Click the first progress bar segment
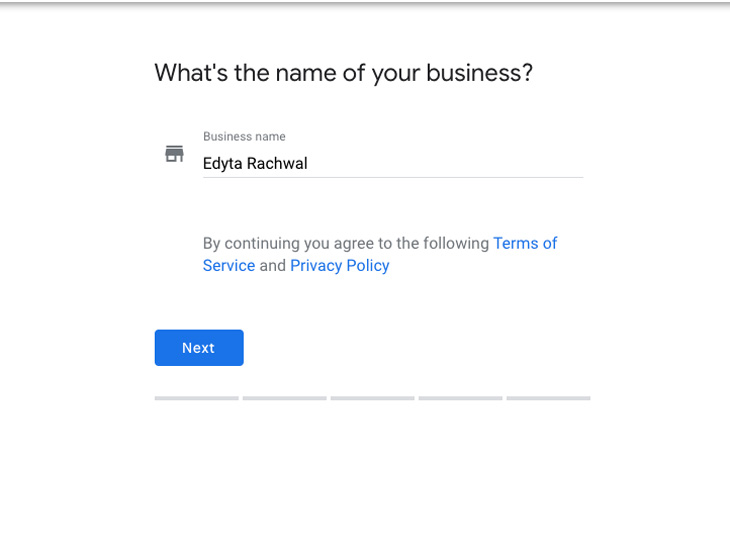 (x=196, y=398)
